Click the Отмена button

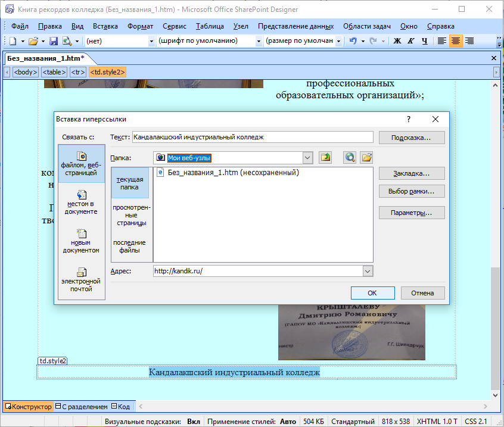coord(422,293)
